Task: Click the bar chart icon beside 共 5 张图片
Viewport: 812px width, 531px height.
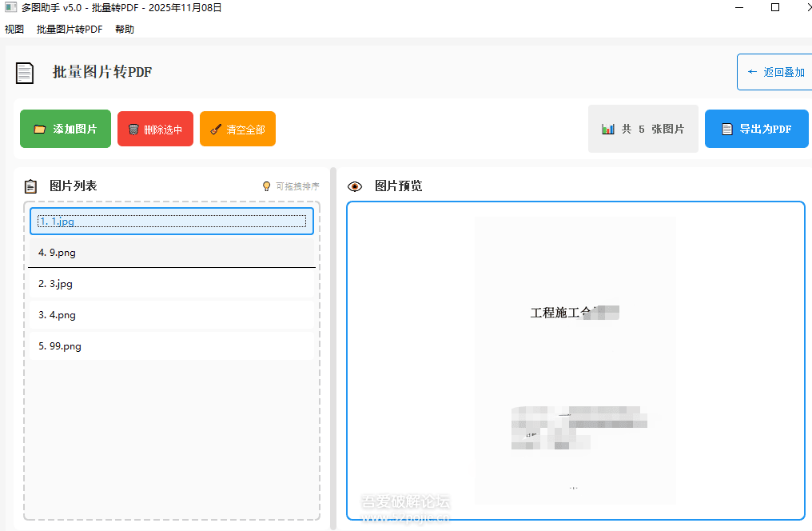Action: [x=607, y=128]
